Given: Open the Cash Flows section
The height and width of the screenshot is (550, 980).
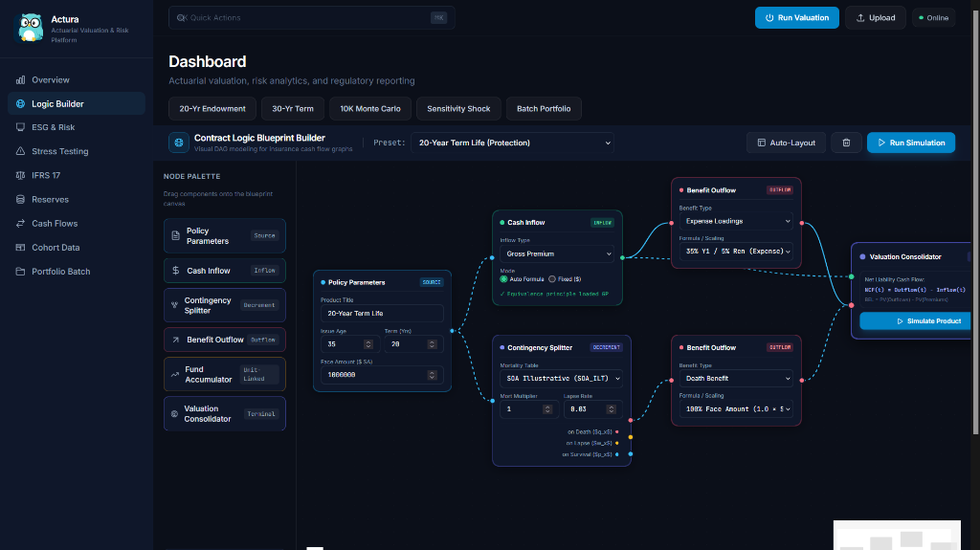Looking at the screenshot, I should (x=77, y=223).
